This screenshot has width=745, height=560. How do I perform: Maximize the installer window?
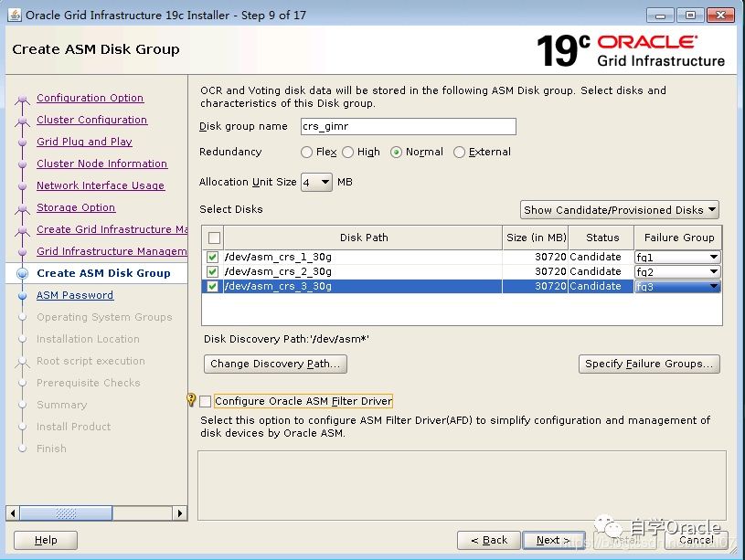pos(689,15)
